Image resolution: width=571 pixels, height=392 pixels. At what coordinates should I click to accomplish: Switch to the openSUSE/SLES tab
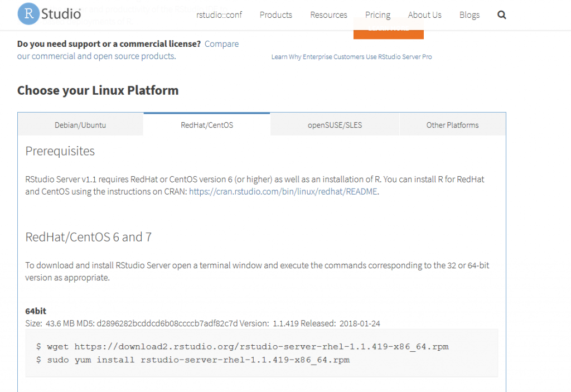click(335, 125)
